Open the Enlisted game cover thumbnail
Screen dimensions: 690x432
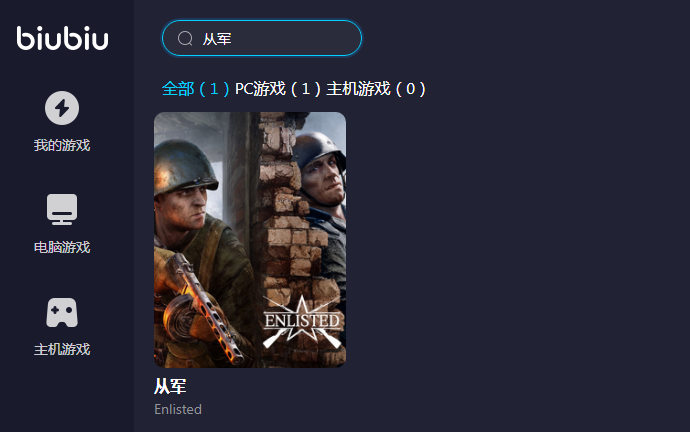(250, 240)
